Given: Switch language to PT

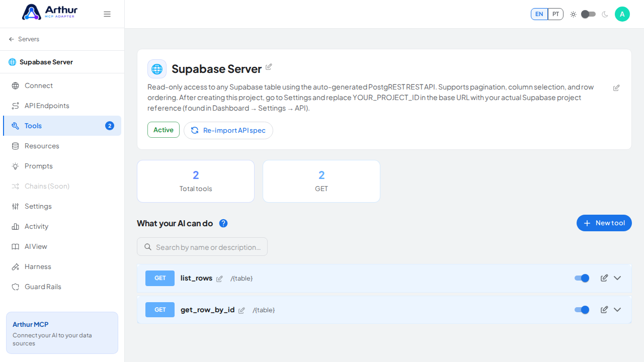Looking at the screenshot, I should 555,14.
